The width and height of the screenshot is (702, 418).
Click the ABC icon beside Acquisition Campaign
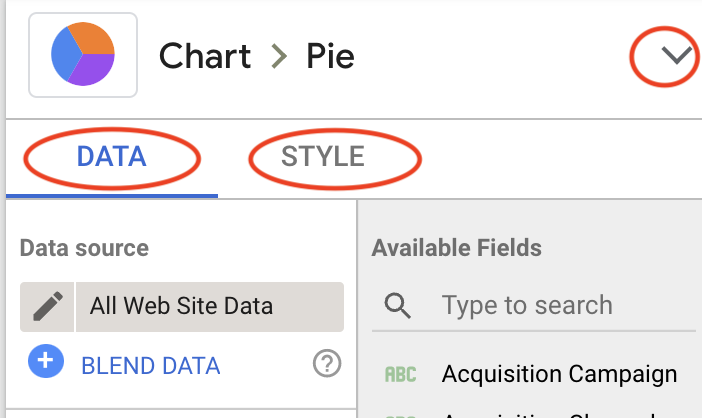pos(400,374)
